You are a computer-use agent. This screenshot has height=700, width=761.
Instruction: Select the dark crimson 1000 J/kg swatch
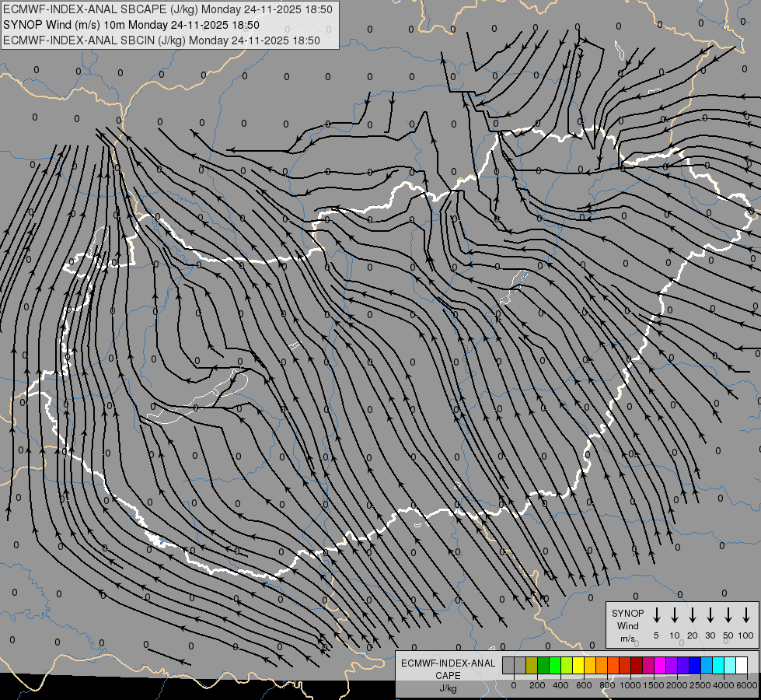tap(637, 665)
